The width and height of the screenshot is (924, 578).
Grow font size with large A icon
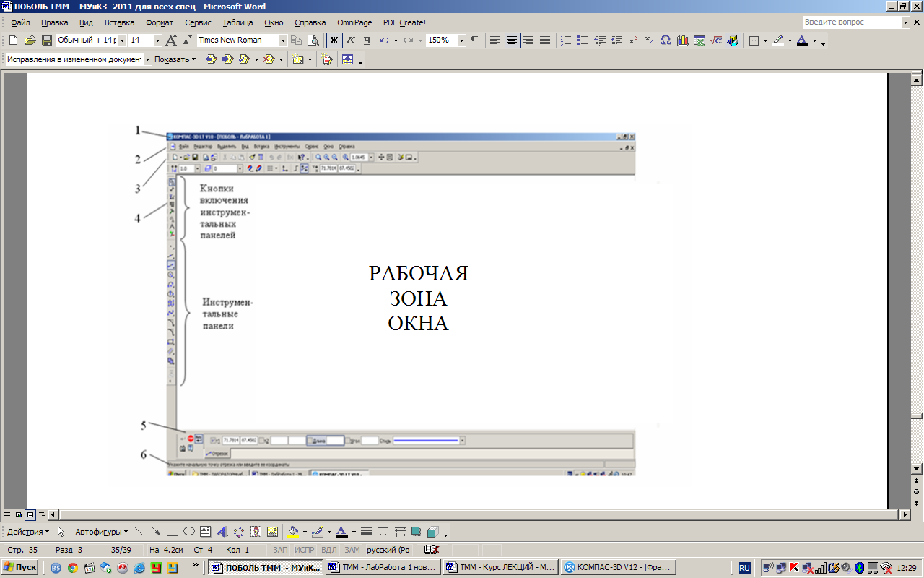pos(171,40)
